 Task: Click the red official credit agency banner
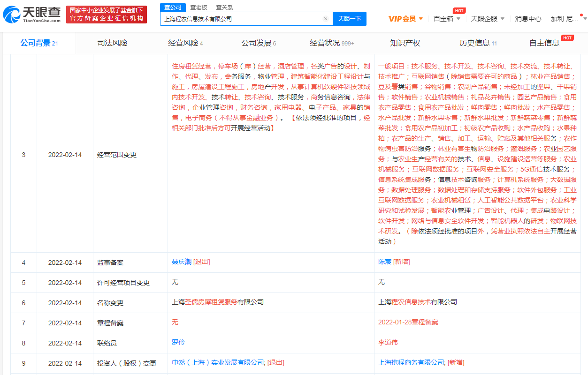106,15
